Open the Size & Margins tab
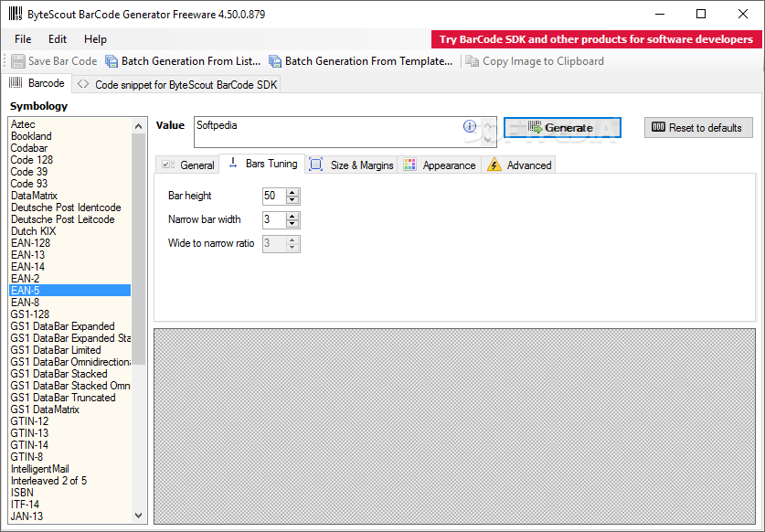The image size is (765, 532). (352, 165)
